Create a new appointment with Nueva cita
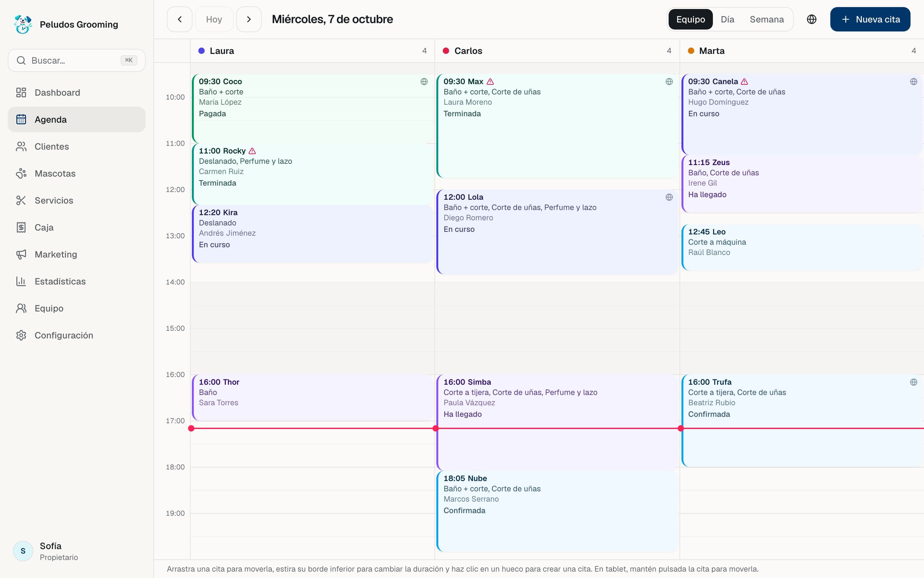The height and width of the screenshot is (578, 924). click(870, 19)
